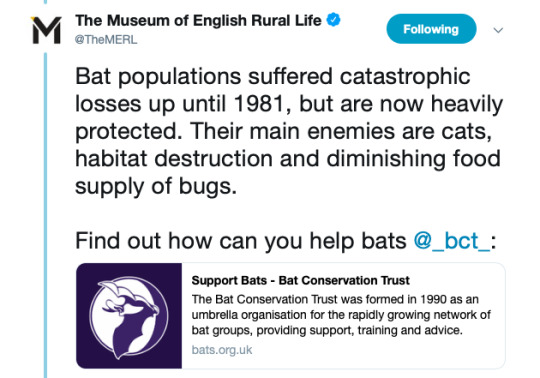The width and height of the screenshot is (540, 378).
Task: Click the "Find out how can you help bats" text
Action: coord(241,241)
